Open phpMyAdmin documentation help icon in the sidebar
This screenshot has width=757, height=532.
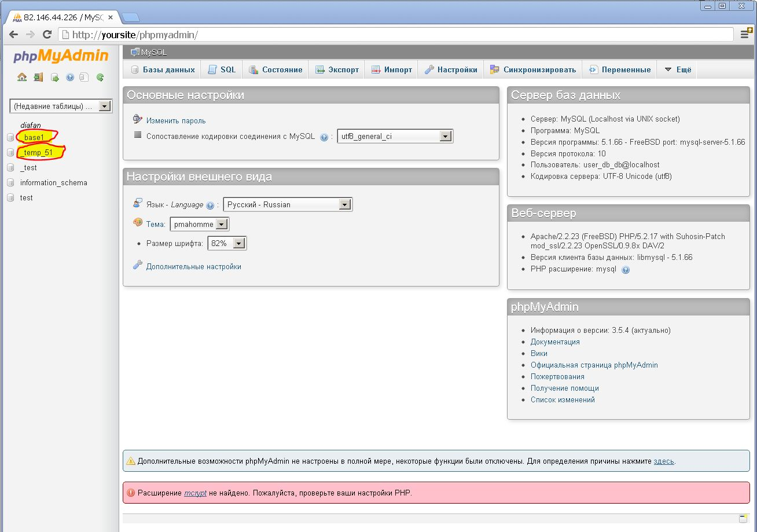tap(70, 77)
